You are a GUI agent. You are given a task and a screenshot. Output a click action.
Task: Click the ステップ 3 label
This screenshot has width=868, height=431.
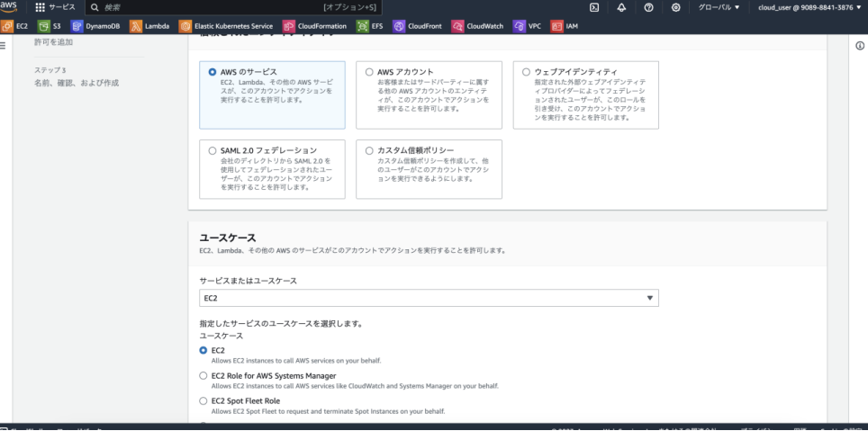pyautogui.click(x=50, y=70)
